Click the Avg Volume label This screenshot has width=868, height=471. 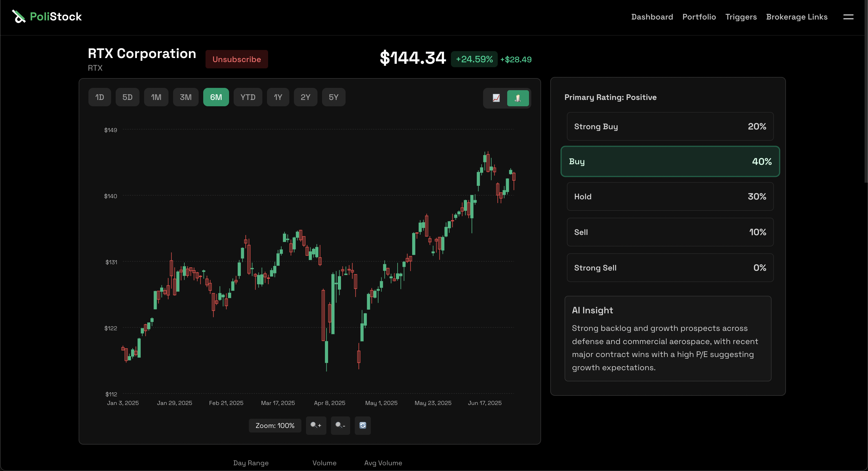pos(383,463)
